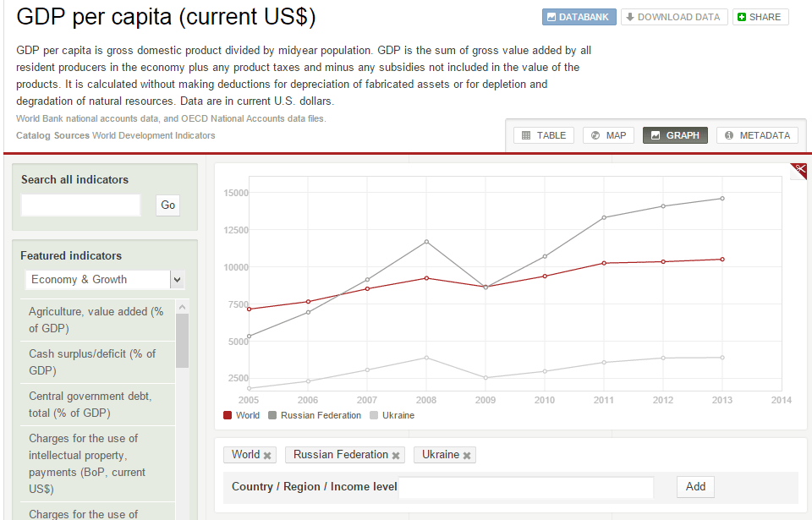This screenshot has width=812, height=520.
Task: Open the METADATA tab
Action: point(757,135)
